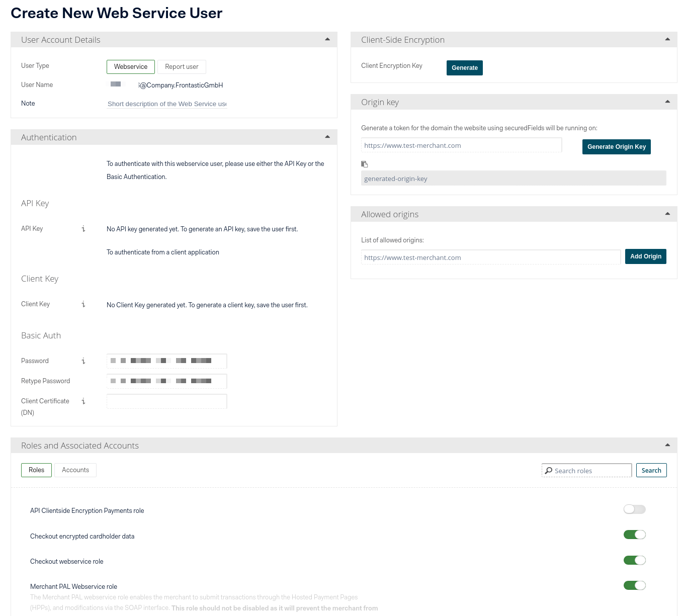The height and width of the screenshot is (616, 682).
Task: Click the info icon next to Password
Action: click(83, 361)
